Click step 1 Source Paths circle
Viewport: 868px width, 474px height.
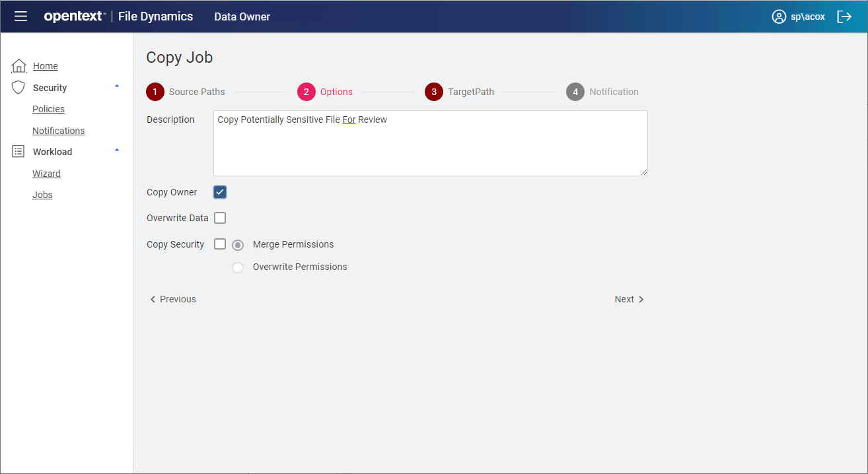click(x=155, y=92)
